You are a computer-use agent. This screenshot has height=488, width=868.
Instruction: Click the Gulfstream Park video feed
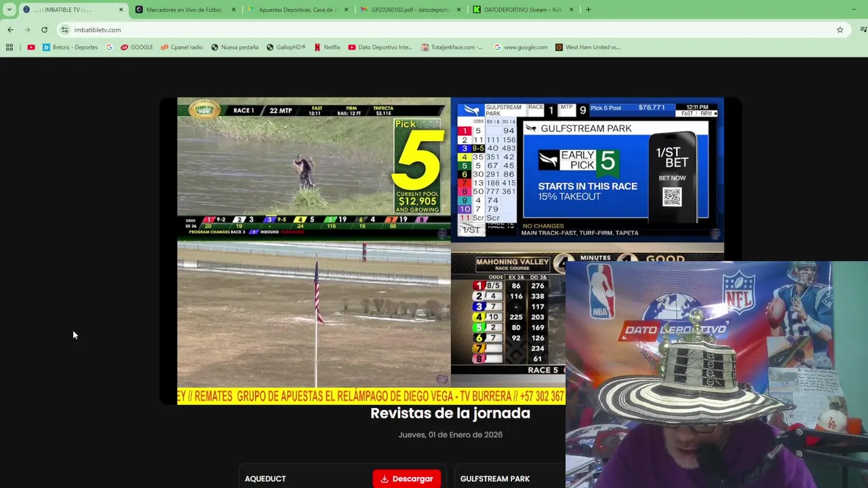[x=587, y=169]
